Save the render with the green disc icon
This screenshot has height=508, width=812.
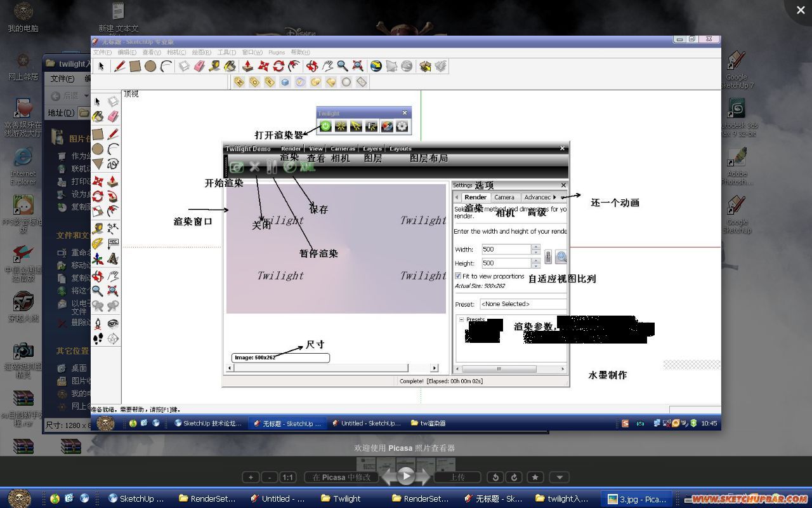click(x=290, y=166)
